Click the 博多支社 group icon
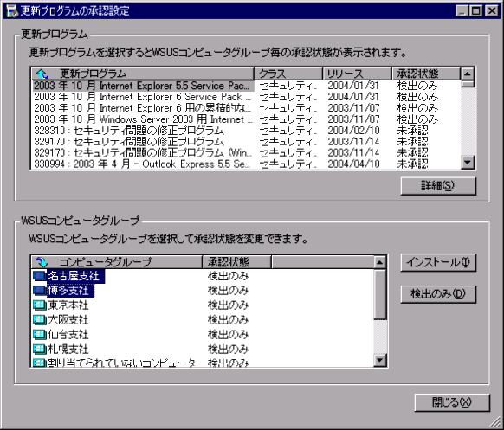The image size is (504, 430). point(39,291)
